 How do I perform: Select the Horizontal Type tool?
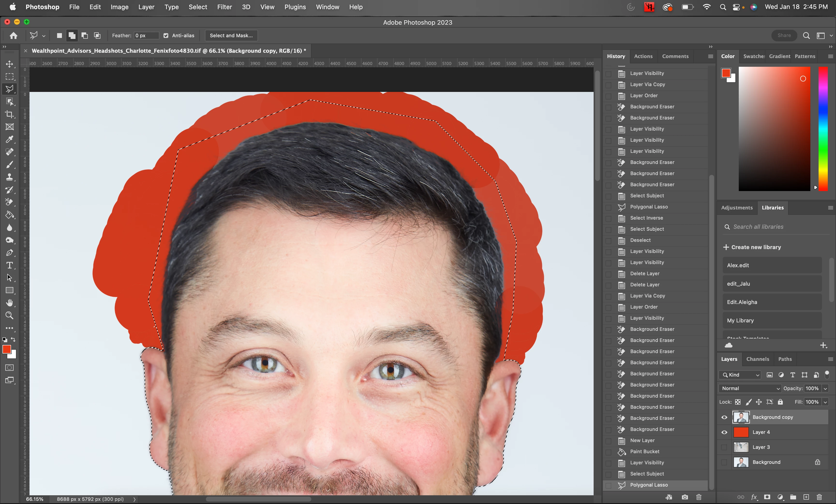click(9, 265)
